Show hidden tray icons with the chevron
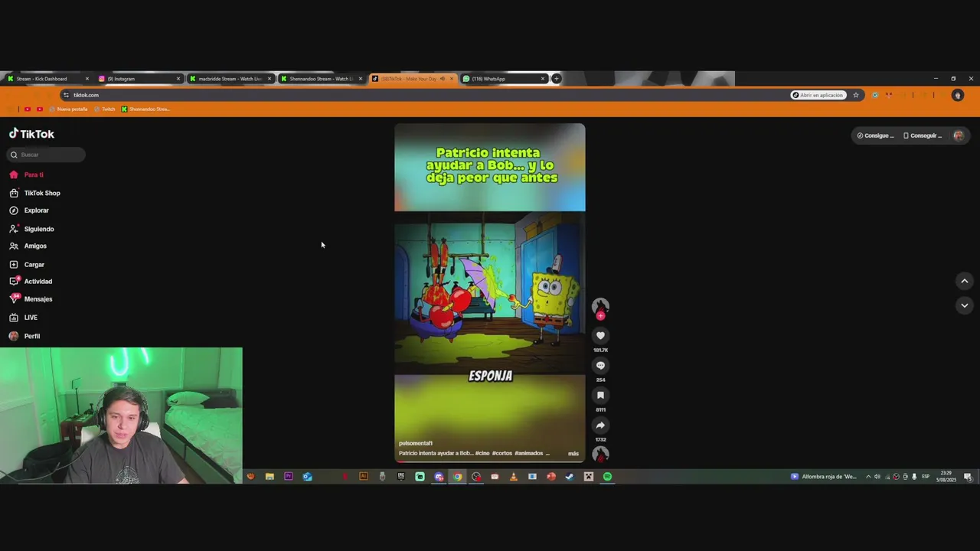The image size is (980, 551). coord(868,477)
